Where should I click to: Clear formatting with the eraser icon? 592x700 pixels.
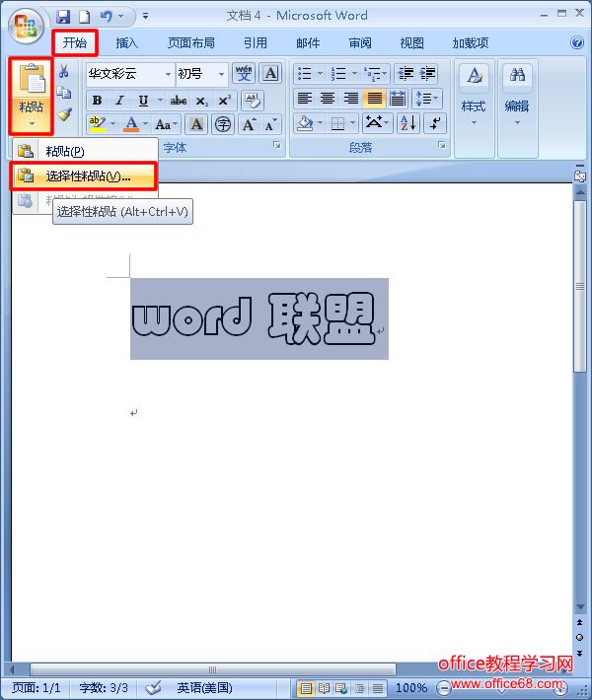pyautogui.click(x=253, y=101)
